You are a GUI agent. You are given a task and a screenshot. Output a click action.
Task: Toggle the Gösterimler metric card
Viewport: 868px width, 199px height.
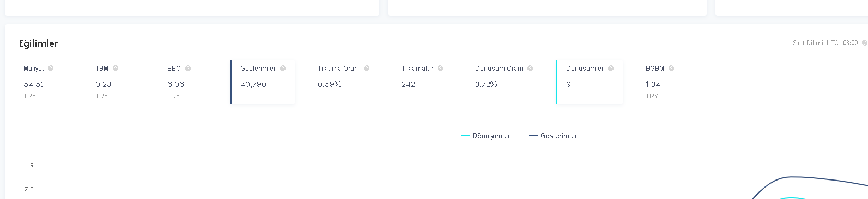(263, 82)
